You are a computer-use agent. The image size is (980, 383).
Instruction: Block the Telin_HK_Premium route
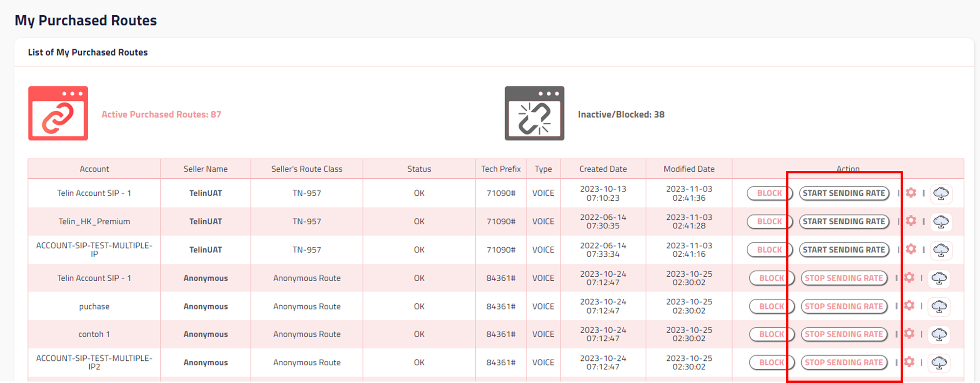[770, 221]
